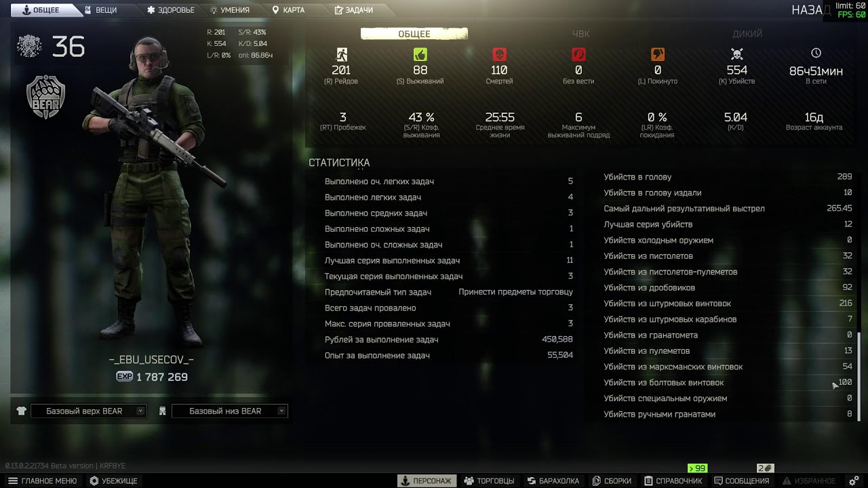868x488 pixels.
Task: Open СПРАВОЧНИК handbook
Action: [x=673, y=481]
